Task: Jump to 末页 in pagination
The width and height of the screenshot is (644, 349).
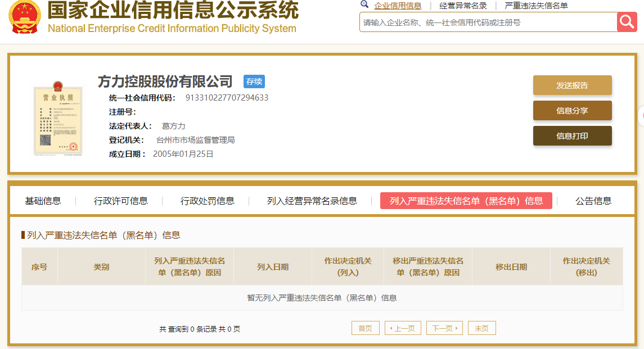Action: tap(482, 328)
